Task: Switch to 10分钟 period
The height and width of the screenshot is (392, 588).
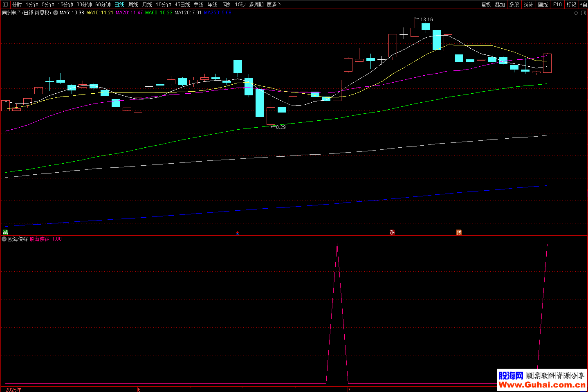Action: click(164, 5)
